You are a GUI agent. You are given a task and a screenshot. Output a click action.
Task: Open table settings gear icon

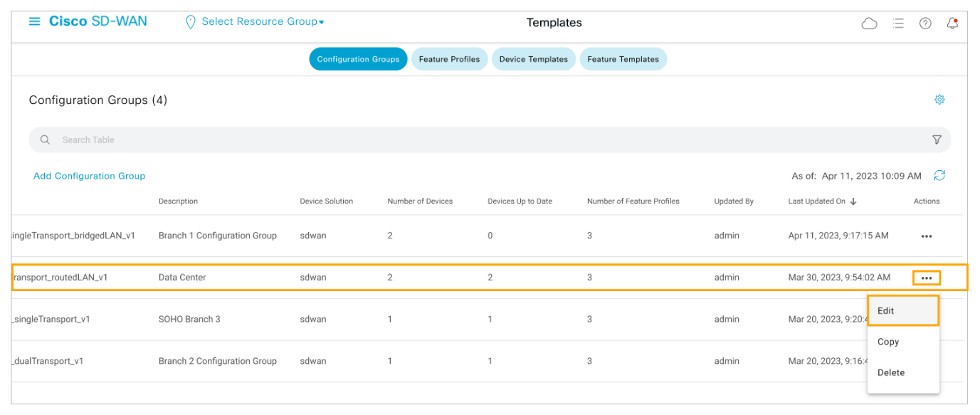[939, 100]
